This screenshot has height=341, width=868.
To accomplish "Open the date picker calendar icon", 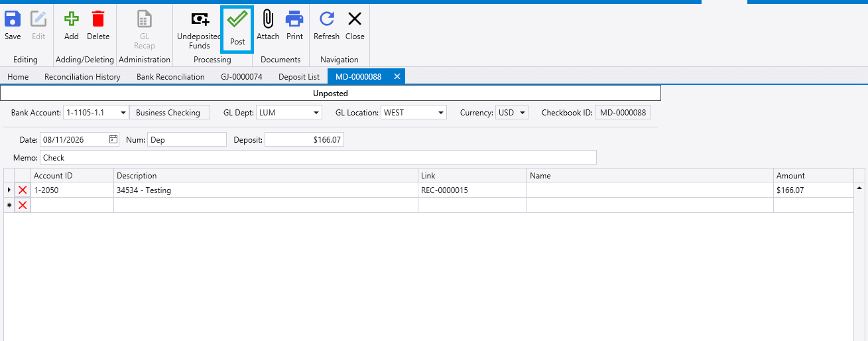I will click(113, 139).
